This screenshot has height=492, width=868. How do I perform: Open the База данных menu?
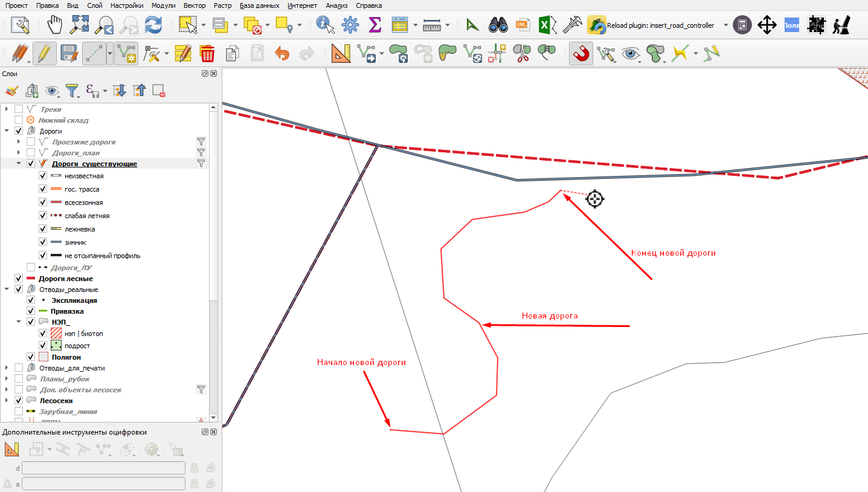(x=259, y=5)
